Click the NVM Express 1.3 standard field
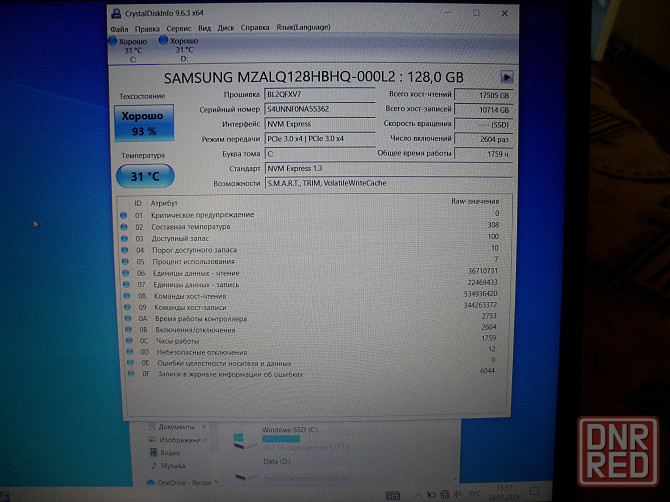Image resolution: width=670 pixels, height=502 pixels. click(388, 168)
